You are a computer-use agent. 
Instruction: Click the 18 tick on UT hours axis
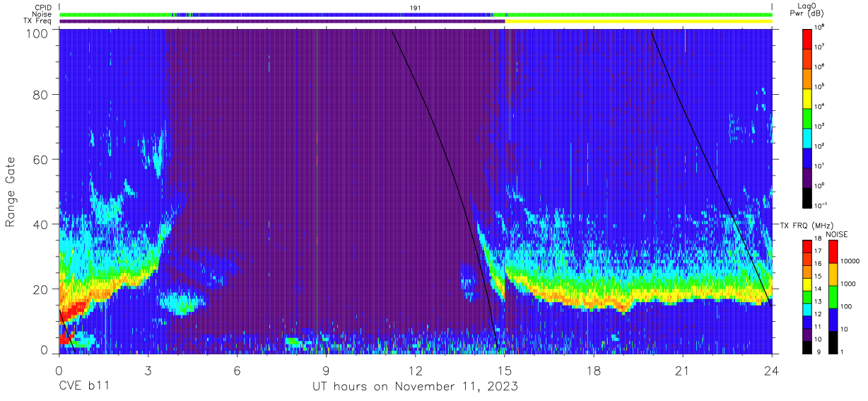pos(594,370)
